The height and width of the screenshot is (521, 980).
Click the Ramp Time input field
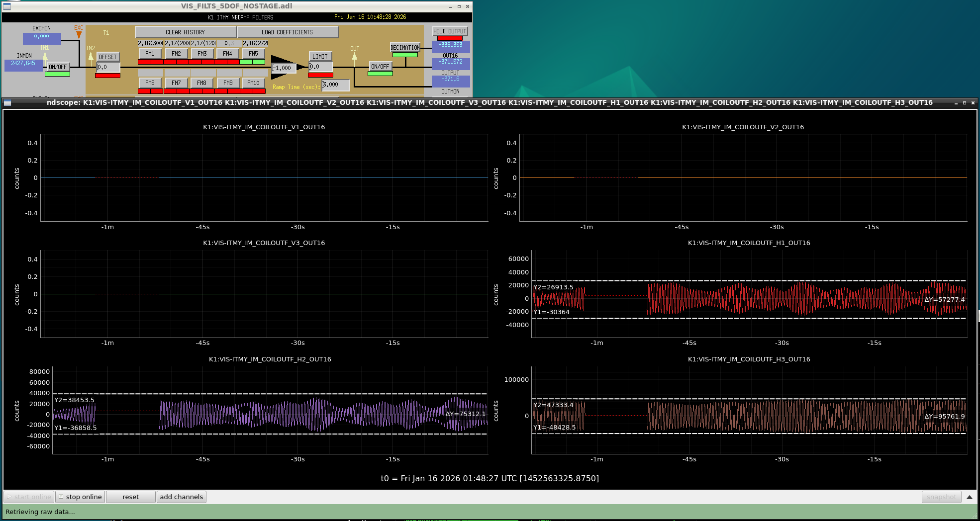click(x=336, y=85)
